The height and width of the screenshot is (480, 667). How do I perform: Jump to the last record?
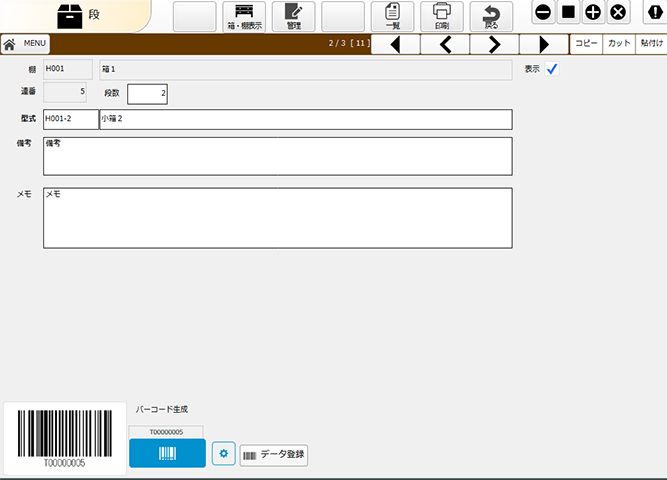pos(543,44)
